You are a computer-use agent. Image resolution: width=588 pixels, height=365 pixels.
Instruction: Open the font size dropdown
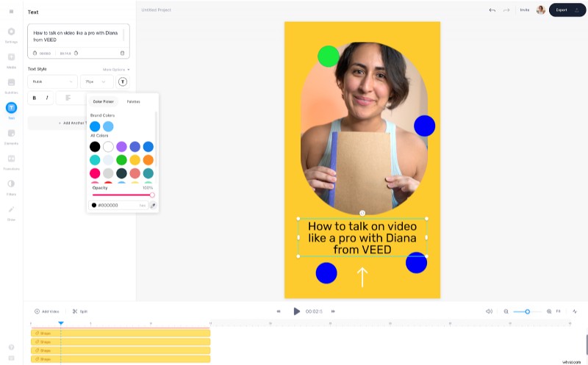pos(97,82)
